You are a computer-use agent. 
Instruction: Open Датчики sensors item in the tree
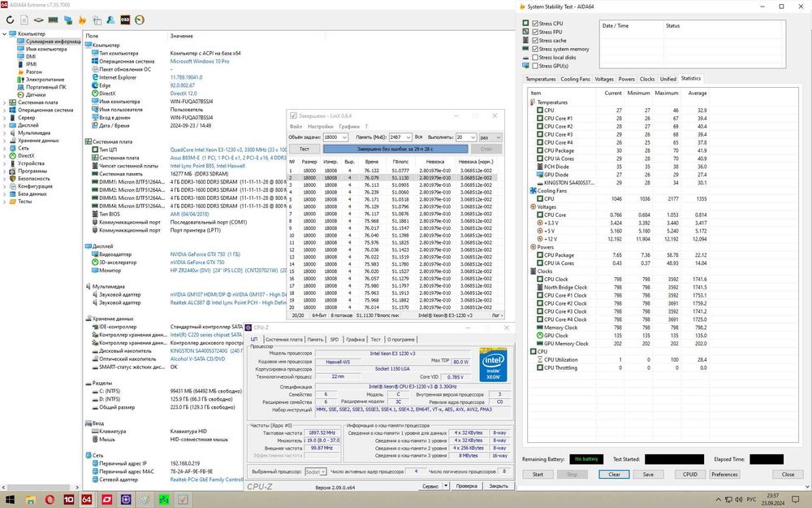[x=36, y=95]
